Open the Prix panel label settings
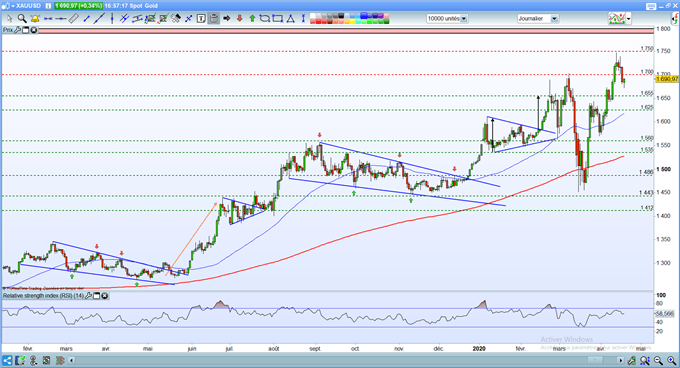This screenshot has height=368, width=680. coord(17,30)
